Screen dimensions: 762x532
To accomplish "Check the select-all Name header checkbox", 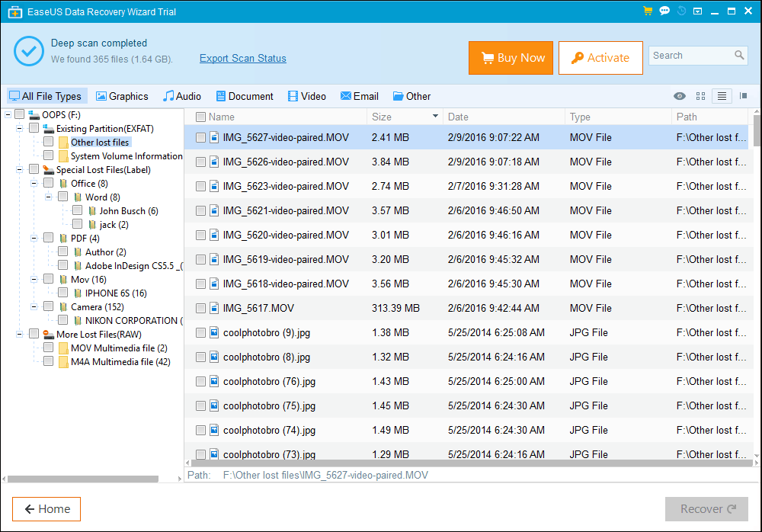I will (x=200, y=117).
